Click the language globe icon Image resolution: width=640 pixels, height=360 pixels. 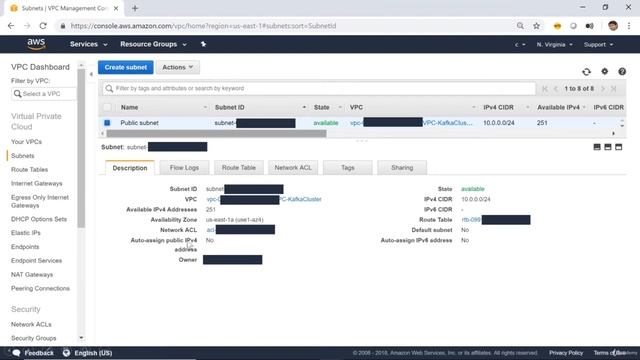[66, 353]
